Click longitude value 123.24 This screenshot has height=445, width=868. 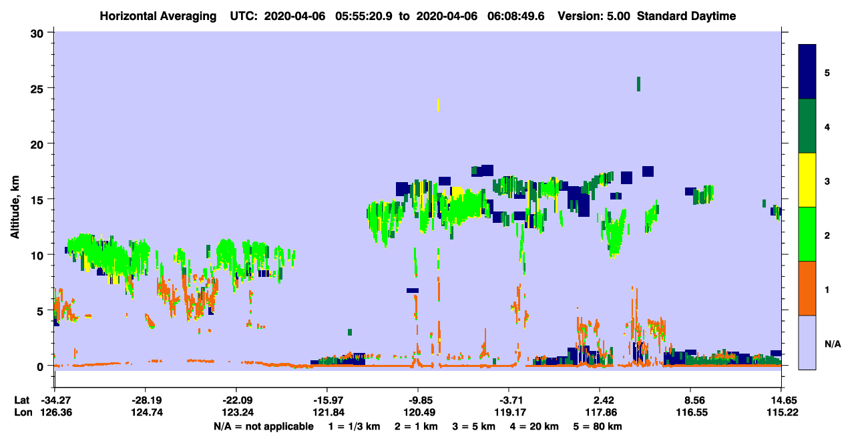[x=236, y=413]
